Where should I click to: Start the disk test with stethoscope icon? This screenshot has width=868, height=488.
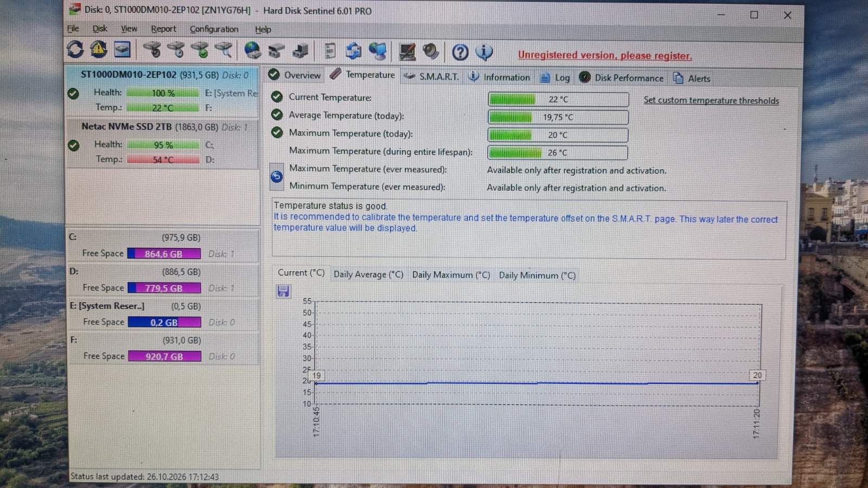[x=152, y=50]
